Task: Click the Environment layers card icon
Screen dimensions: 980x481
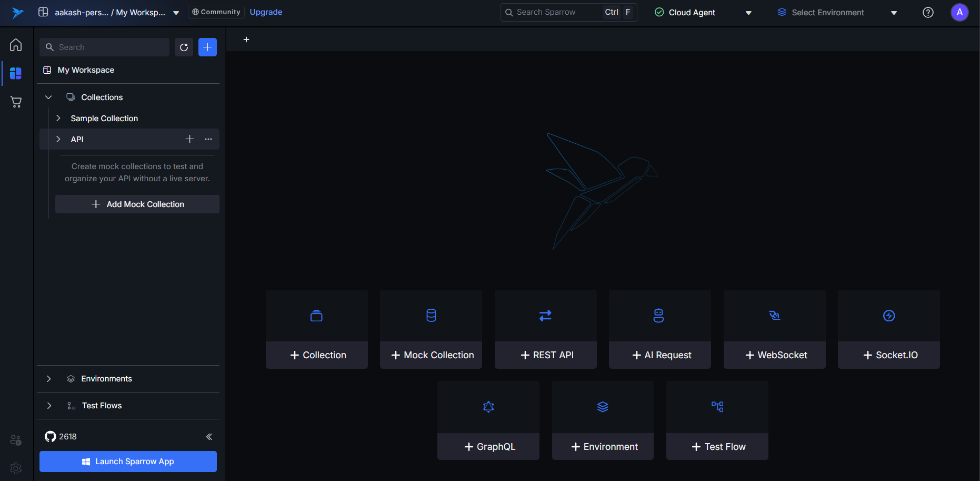Action: click(x=603, y=407)
